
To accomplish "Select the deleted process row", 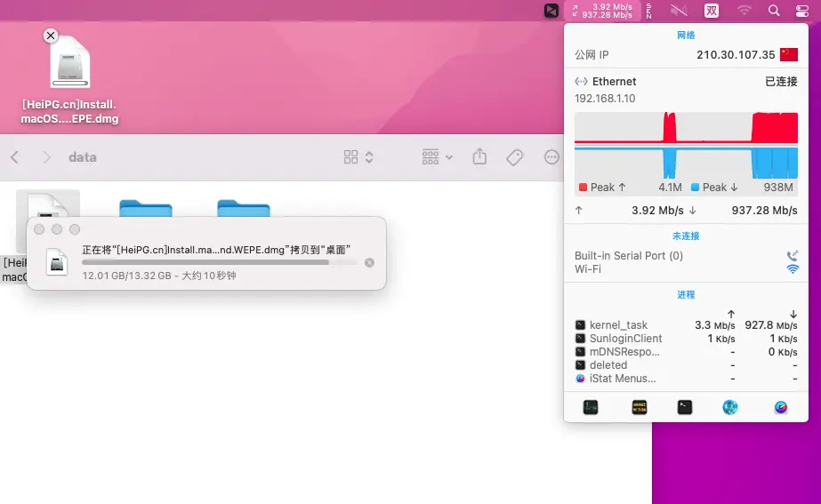I will (686, 365).
